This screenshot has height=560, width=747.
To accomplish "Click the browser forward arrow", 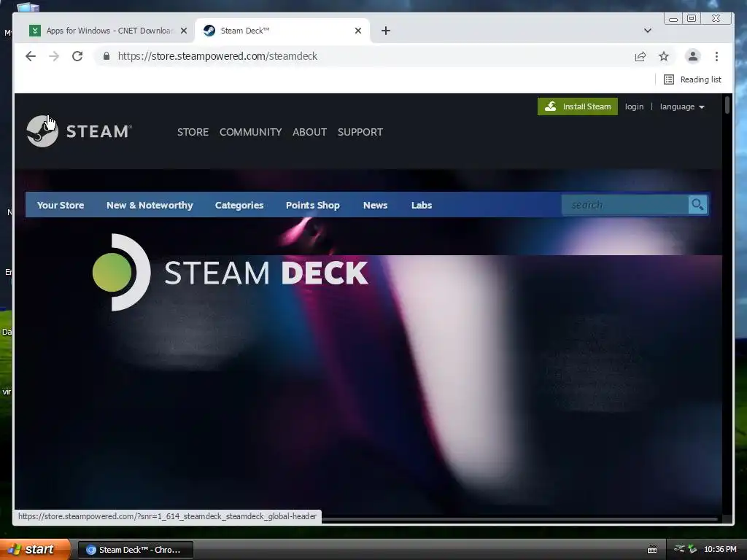I will pos(54,56).
